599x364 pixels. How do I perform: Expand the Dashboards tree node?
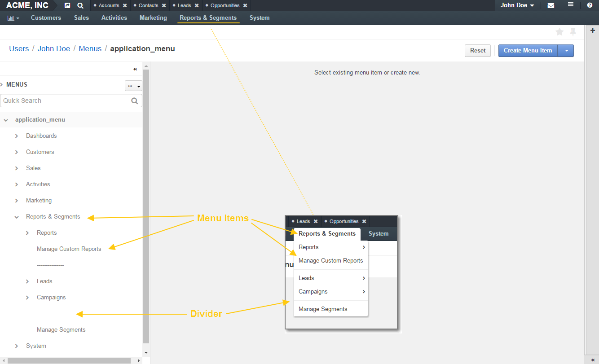(16, 136)
